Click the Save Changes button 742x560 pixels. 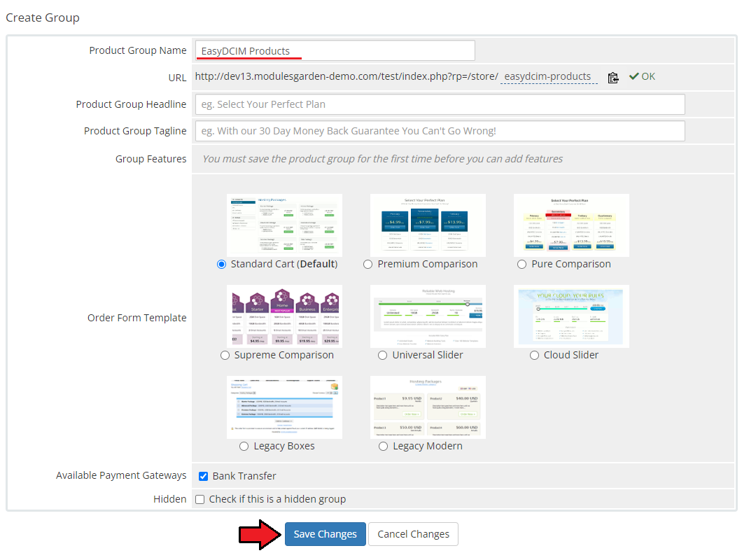click(325, 534)
